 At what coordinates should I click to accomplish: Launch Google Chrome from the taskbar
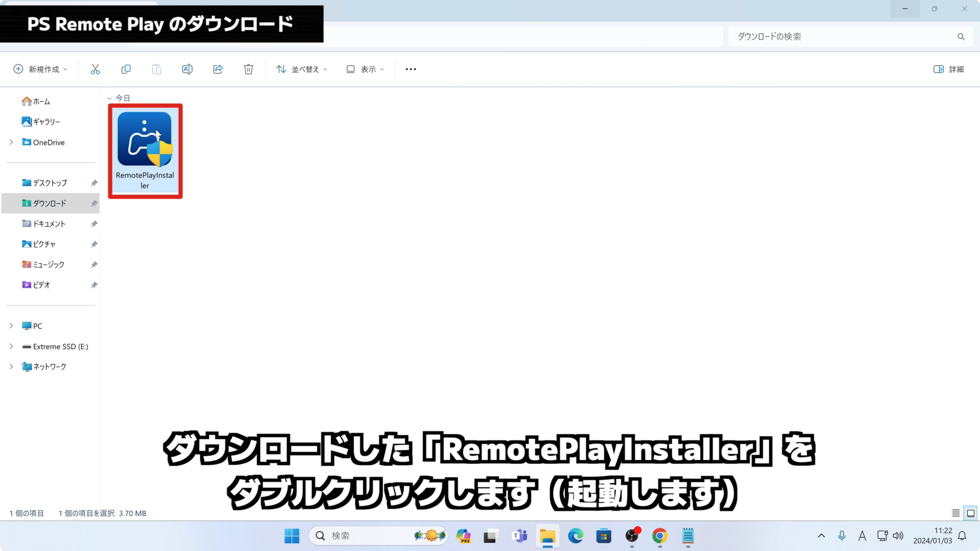[659, 536]
